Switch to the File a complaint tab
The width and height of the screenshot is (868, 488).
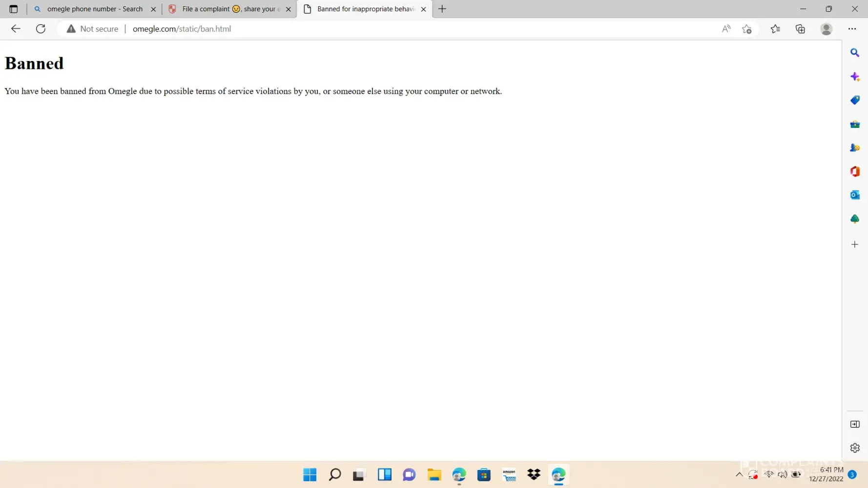(x=230, y=9)
